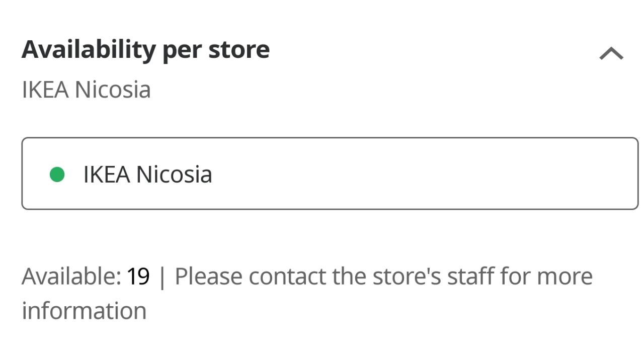
Task: Select the IKEA Nicosia store box
Action: click(330, 173)
